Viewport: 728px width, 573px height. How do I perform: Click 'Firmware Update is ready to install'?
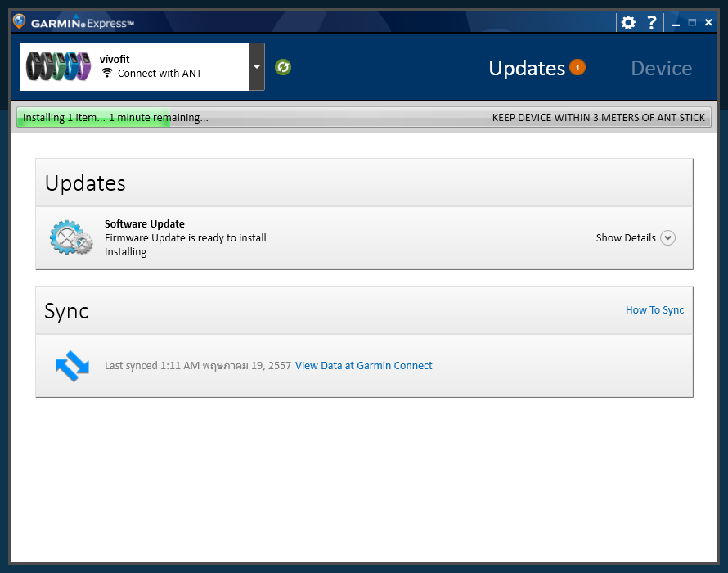(x=185, y=238)
